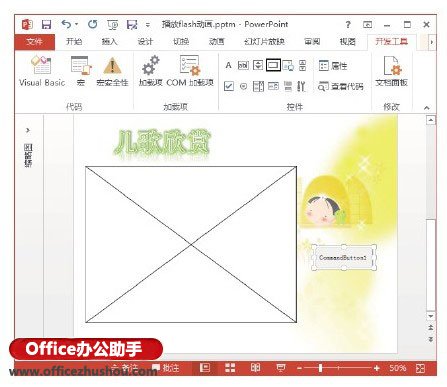Click the Macros (宏) icon
Screen dimensions: 447x387
click(x=80, y=71)
